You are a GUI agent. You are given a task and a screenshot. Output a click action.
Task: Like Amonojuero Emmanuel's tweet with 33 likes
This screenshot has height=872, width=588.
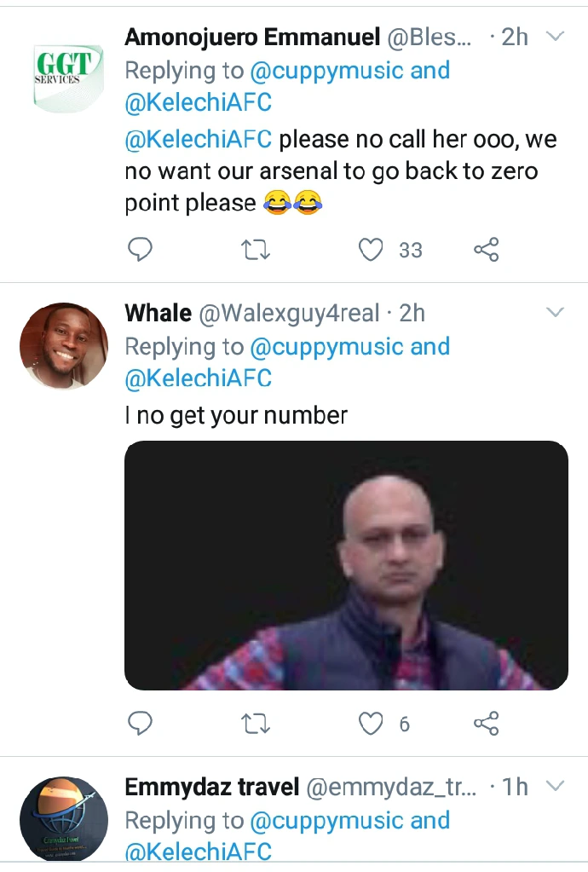[371, 250]
